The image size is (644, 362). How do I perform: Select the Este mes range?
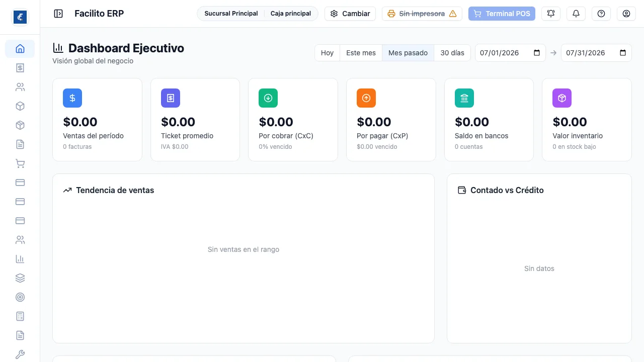coord(361,53)
